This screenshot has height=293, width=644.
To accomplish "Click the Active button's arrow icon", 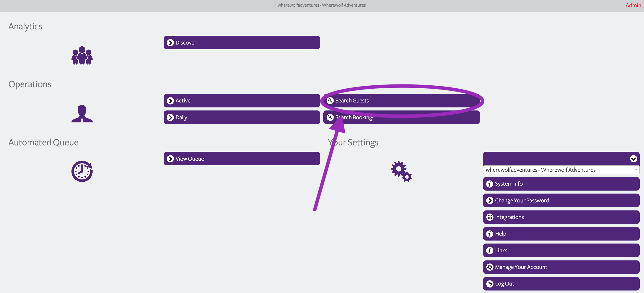I will [170, 101].
